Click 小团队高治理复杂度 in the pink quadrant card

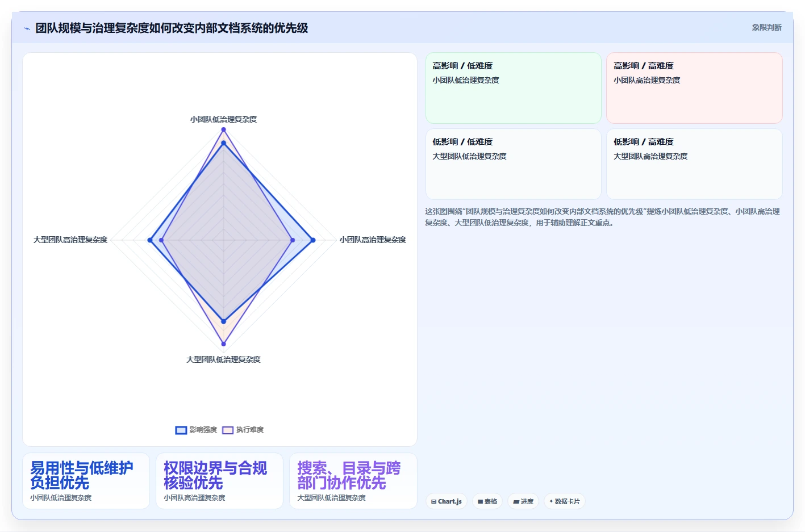click(x=647, y=80)
